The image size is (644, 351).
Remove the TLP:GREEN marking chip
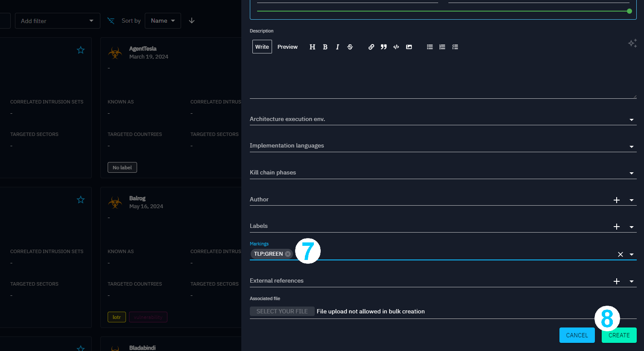pos(288,254)
